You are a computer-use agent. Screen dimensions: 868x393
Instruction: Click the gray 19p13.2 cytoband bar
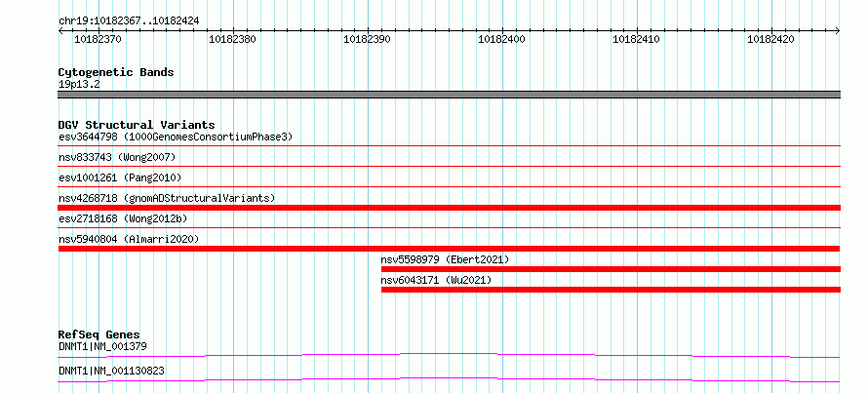tap(449, 95)
